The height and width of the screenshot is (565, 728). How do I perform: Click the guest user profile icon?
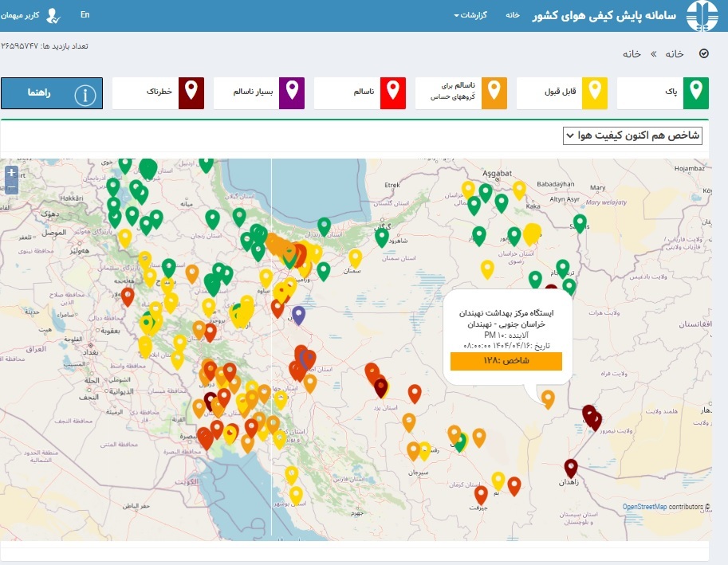click(53, 16)
